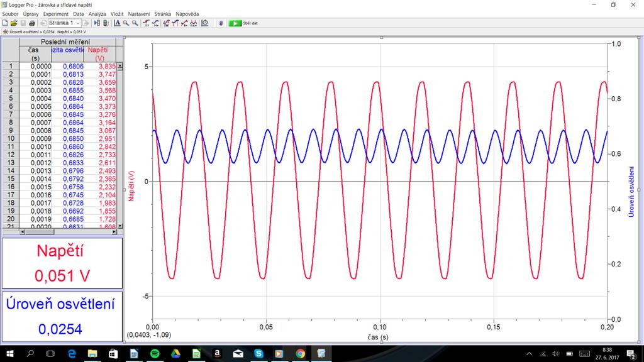Screen dimensions: 644x362
Task: Apply a Linear Fit to the data
Action: click(184, 23)
